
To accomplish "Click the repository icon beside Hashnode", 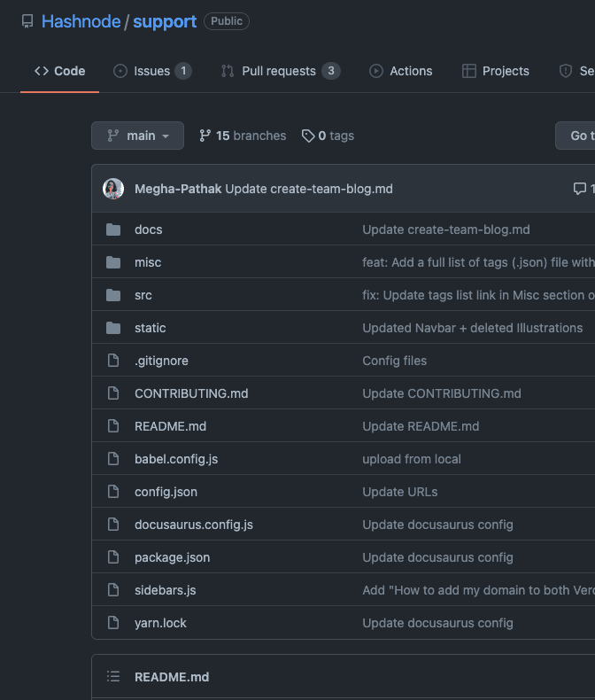I will coord(27,21).
